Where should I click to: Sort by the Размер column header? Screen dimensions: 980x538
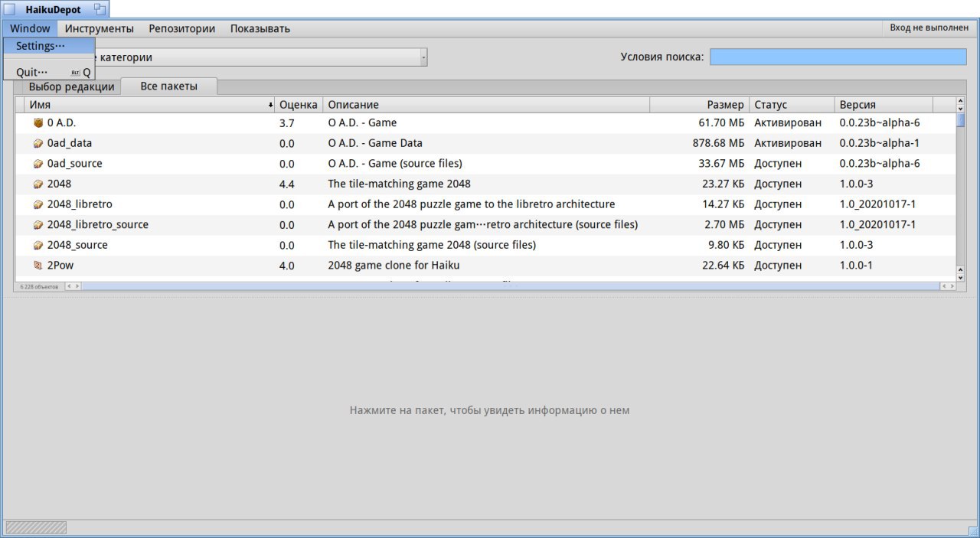pyautogui.click(x=699, y=105)
